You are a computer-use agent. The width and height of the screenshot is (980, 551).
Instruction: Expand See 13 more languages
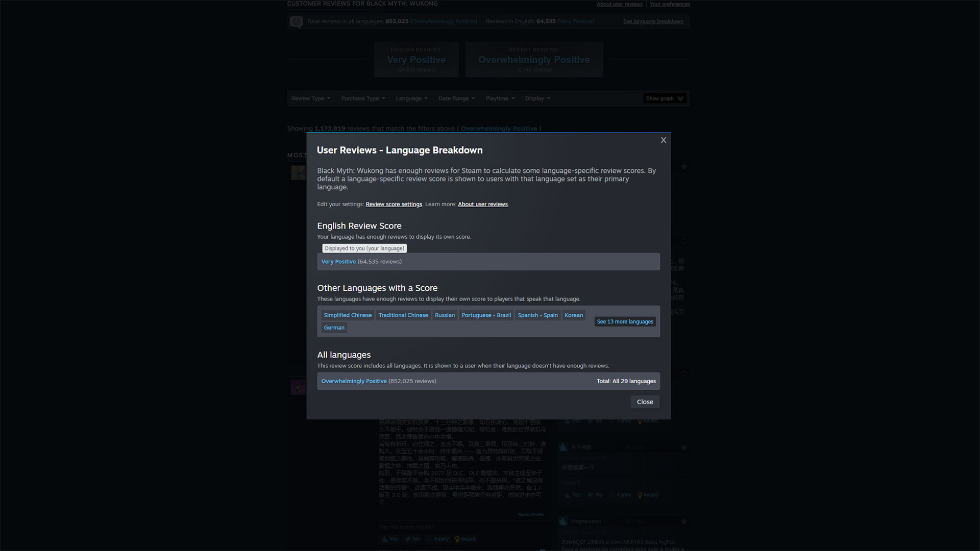pyautogui.click(x=625, y=322)
